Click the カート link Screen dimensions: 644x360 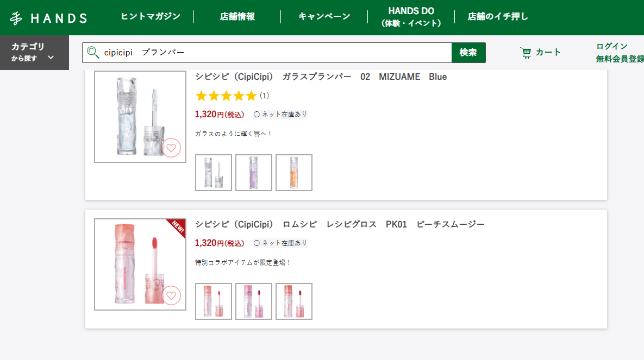548,53
